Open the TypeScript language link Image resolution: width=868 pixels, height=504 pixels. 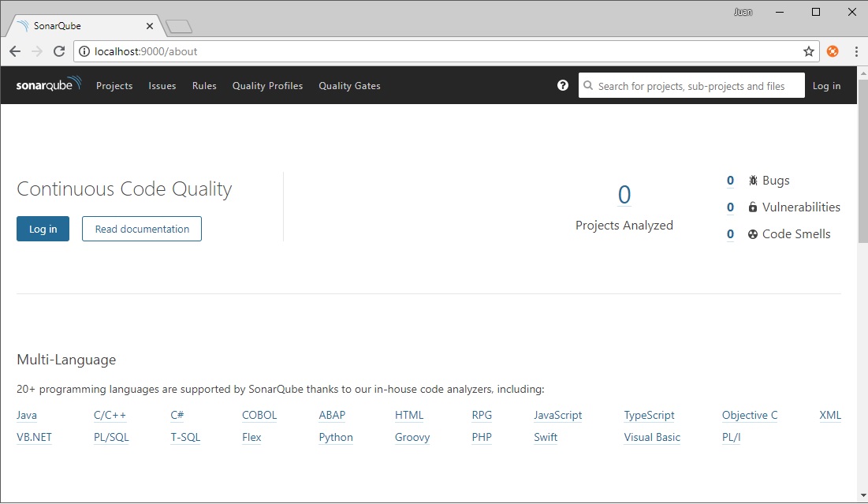pyautogui.click(x=650, y=416)
